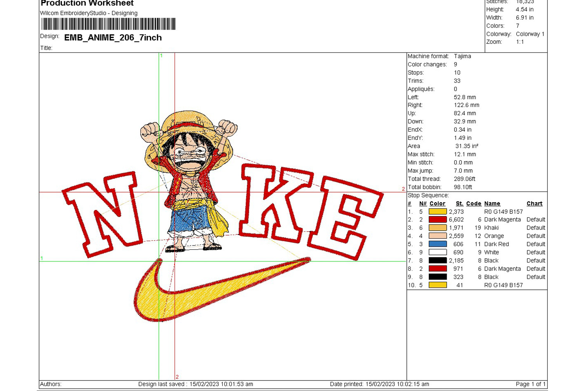Choose the khaki swatch in stop 3

pos(437,228)
